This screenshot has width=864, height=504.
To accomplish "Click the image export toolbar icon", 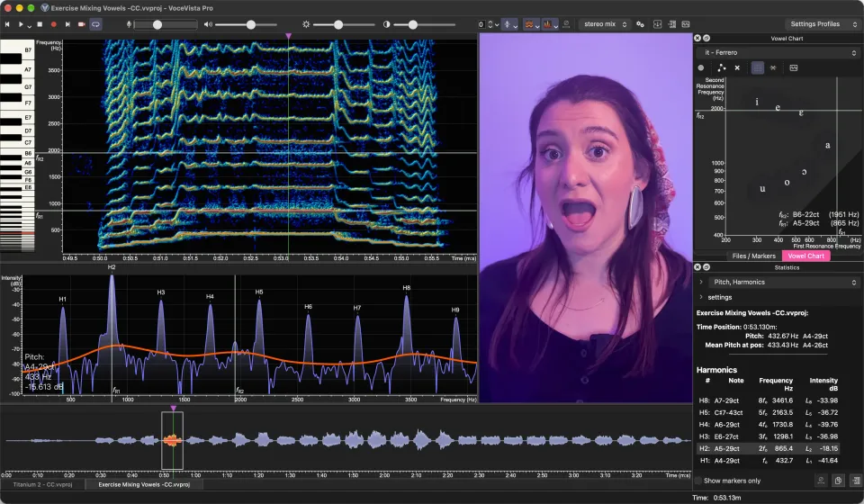I will (686, 24).
